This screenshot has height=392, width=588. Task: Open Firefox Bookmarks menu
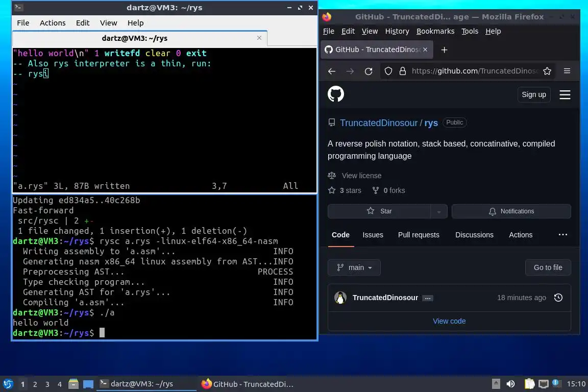[x=435, y=31]
